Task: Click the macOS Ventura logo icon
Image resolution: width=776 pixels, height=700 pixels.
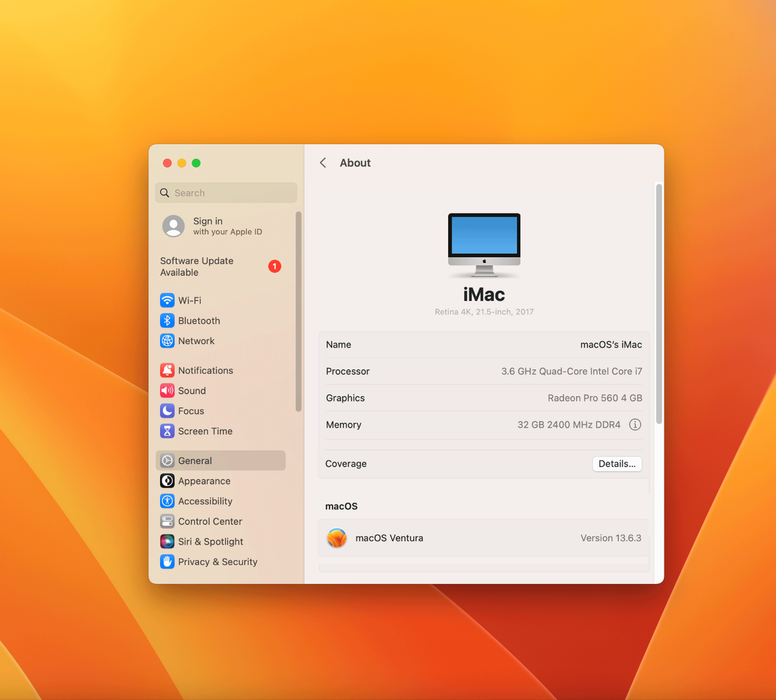Action: tap(337, 538)
